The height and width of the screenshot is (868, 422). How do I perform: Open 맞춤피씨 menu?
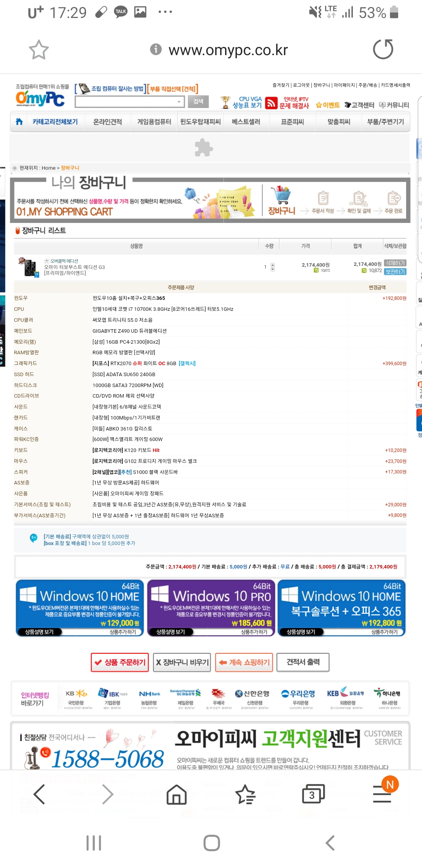click(339, 122)
